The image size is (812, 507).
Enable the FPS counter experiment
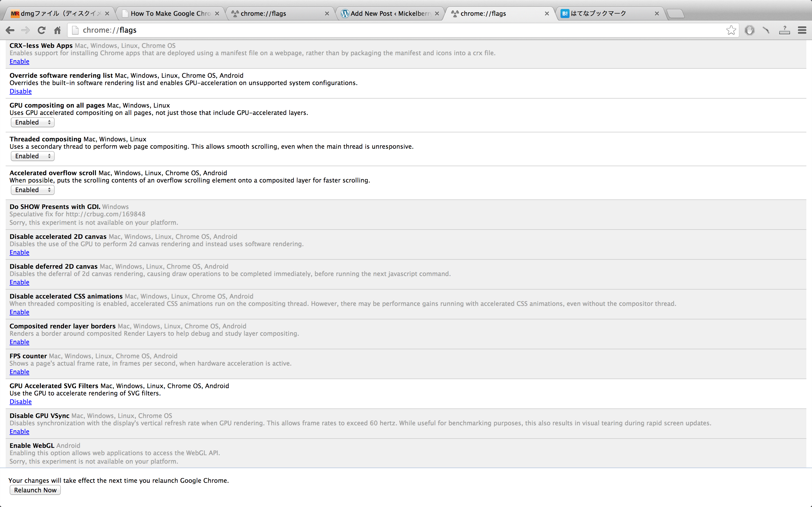[19, 372]
